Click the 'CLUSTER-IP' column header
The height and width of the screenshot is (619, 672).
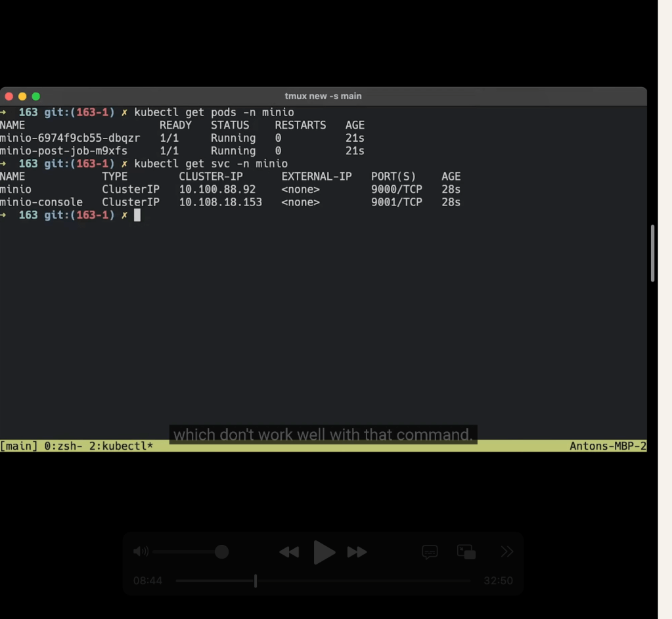tap(211, 177)
